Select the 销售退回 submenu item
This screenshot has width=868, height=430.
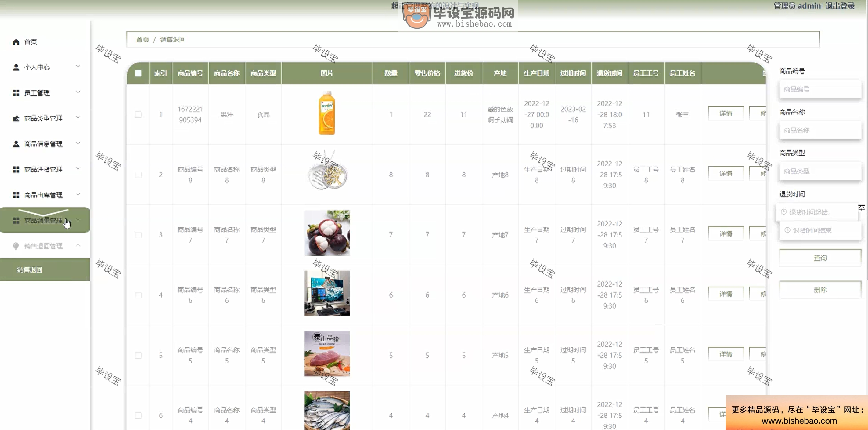click(45, 269)
